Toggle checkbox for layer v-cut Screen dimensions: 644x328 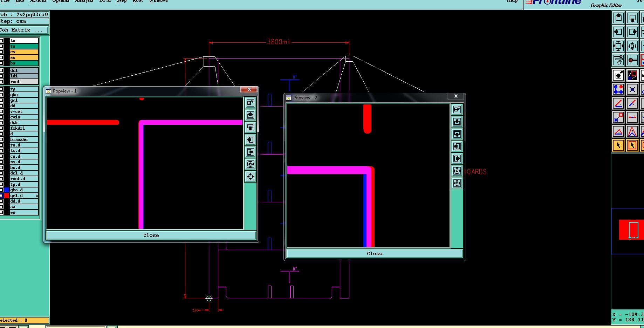1,111
